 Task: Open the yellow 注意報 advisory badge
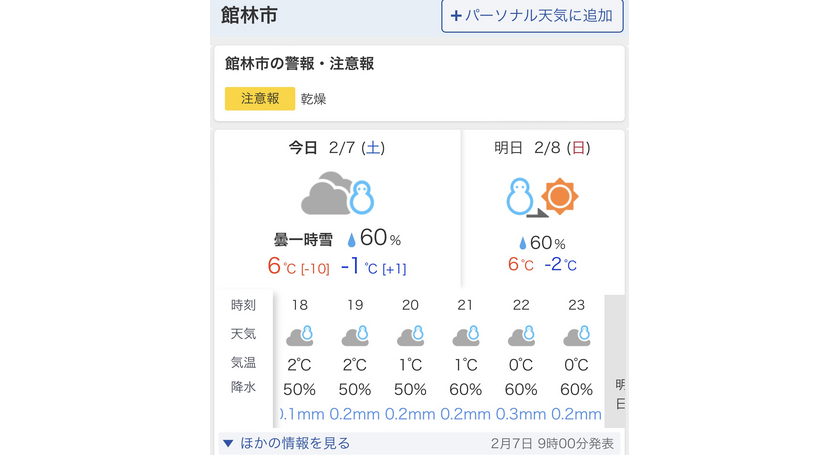[x=260, y=99]
